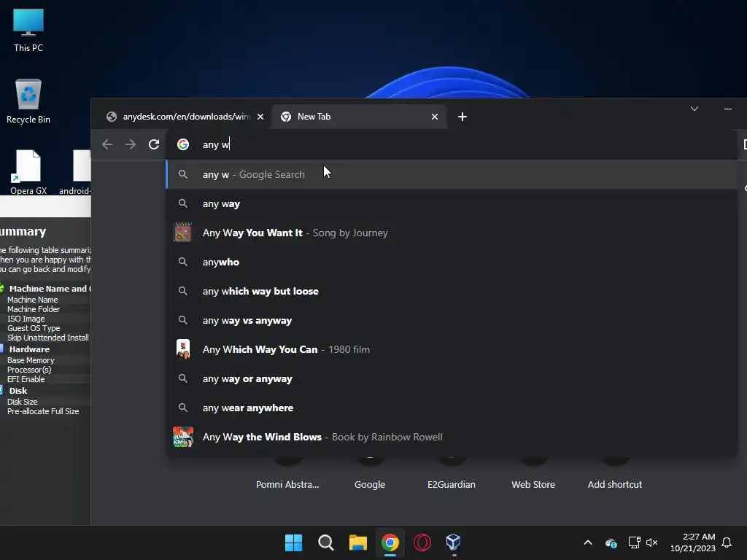
Task: Open the notifications bell icon
Action: 727,542
